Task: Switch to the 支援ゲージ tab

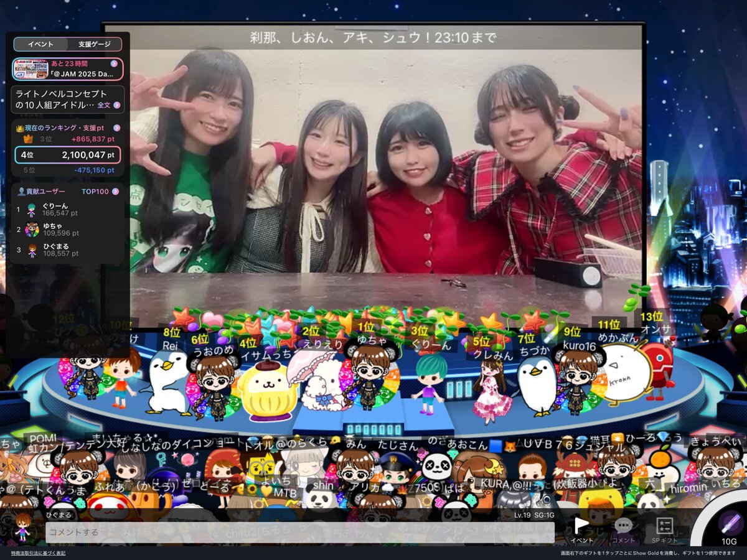Action: point(94,44)
